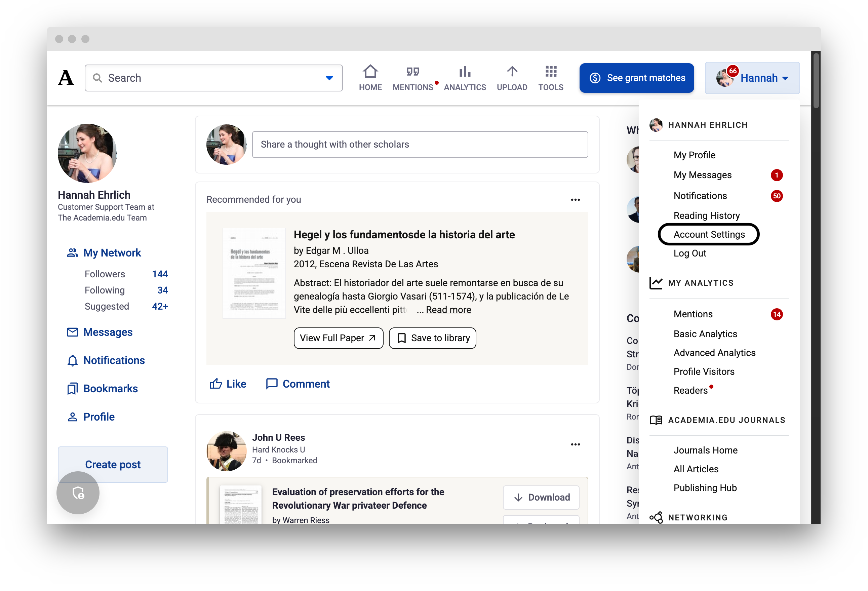Click the See grant matches button

(x=636, y=78)
